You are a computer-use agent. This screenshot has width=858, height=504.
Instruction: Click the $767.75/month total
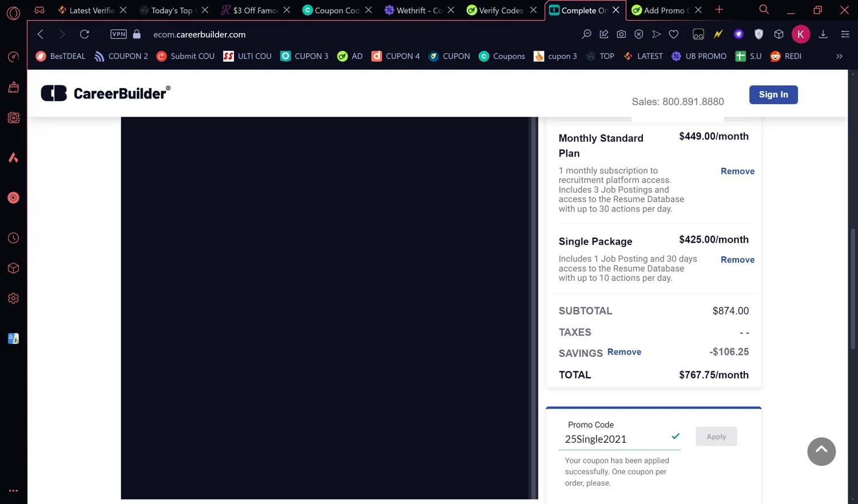click(714, 375)
